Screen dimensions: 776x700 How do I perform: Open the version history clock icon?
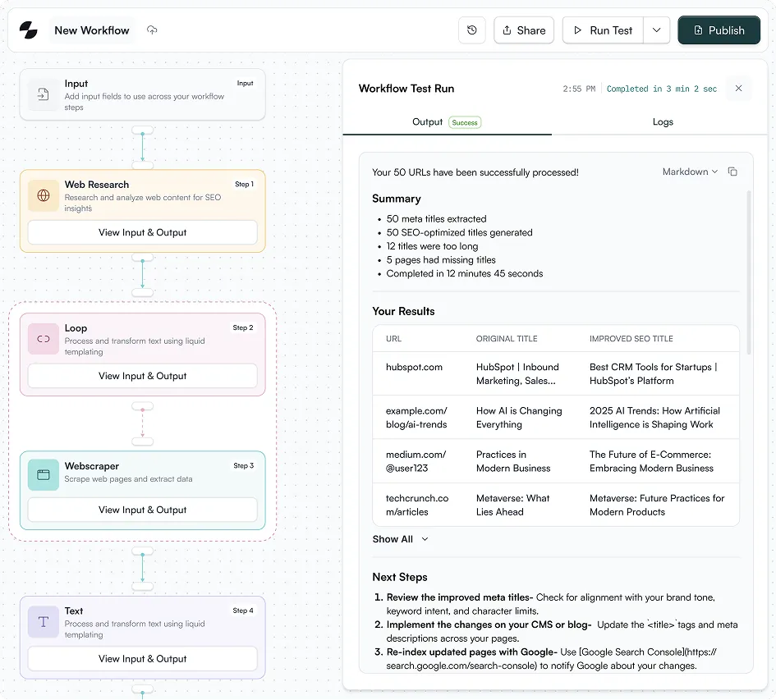coord(471,30)
